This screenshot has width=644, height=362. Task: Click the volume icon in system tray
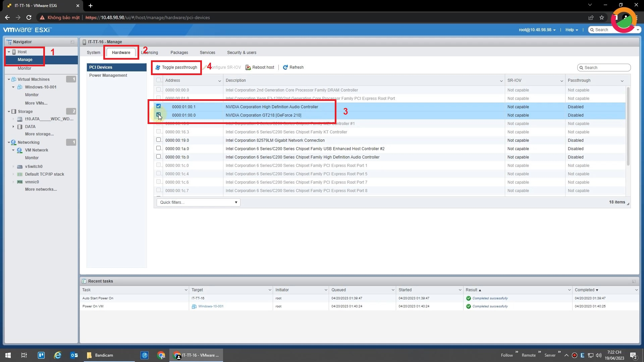[x=599, y=355]
